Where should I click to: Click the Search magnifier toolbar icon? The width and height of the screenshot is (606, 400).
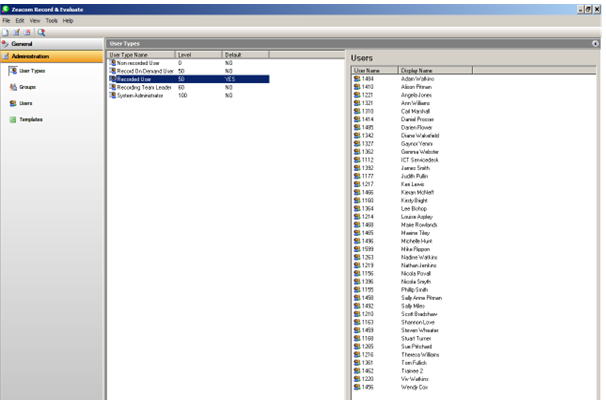pyautogui.click(x=41, y=32)
